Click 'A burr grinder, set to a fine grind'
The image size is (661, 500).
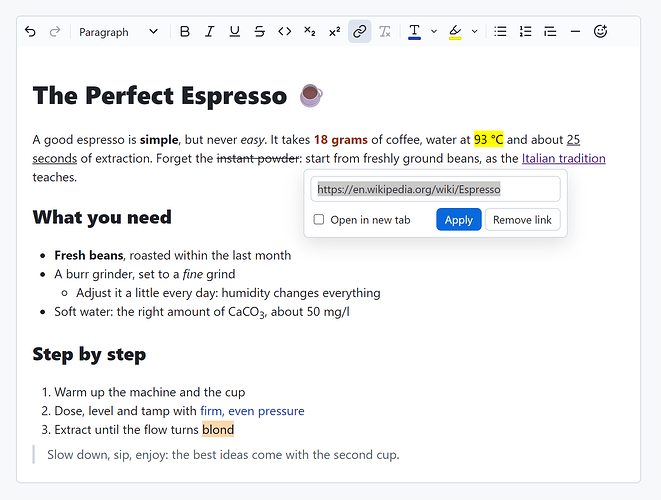point(145,274)
